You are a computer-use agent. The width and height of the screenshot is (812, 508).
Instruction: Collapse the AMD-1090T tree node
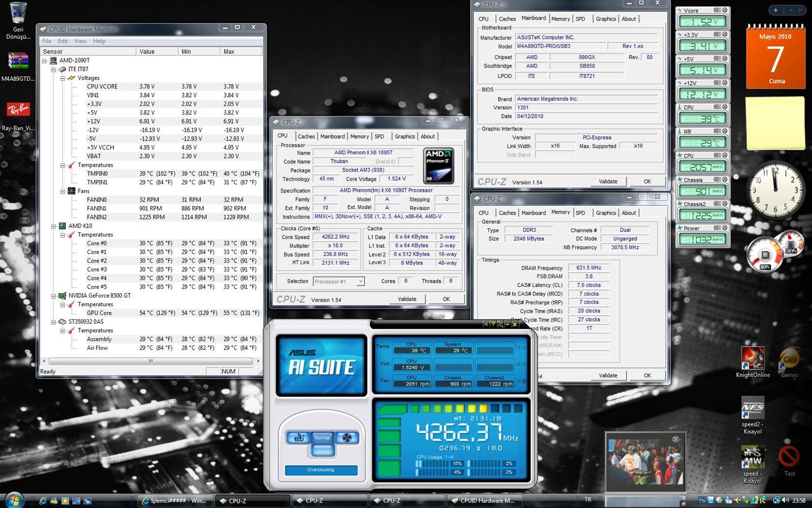[44, 60]
